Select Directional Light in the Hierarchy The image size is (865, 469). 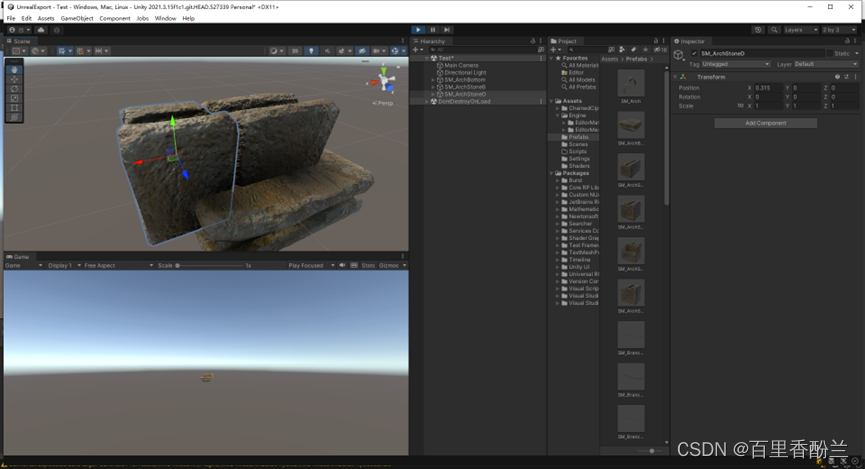pyautogui.click(x=465, y=73)
